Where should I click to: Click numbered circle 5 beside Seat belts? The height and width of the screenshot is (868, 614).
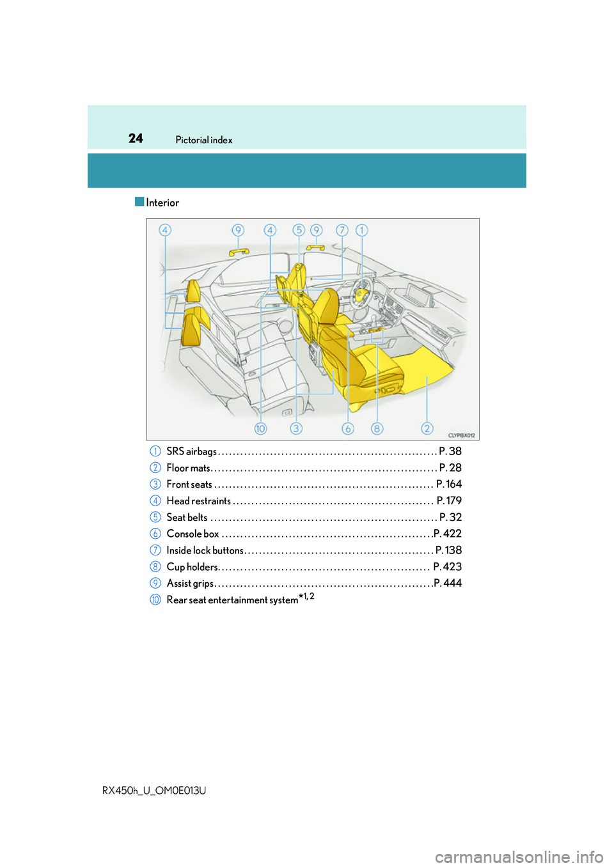coord(155,517)
